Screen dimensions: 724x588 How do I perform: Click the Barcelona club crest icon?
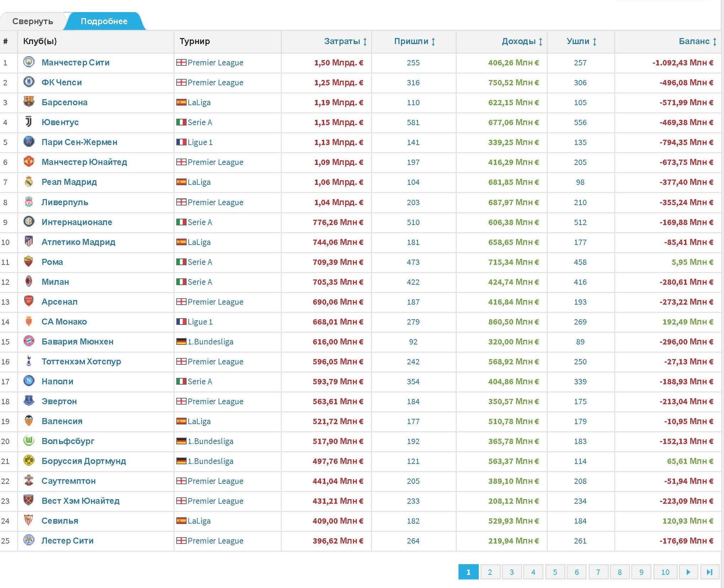coord(29,102)
